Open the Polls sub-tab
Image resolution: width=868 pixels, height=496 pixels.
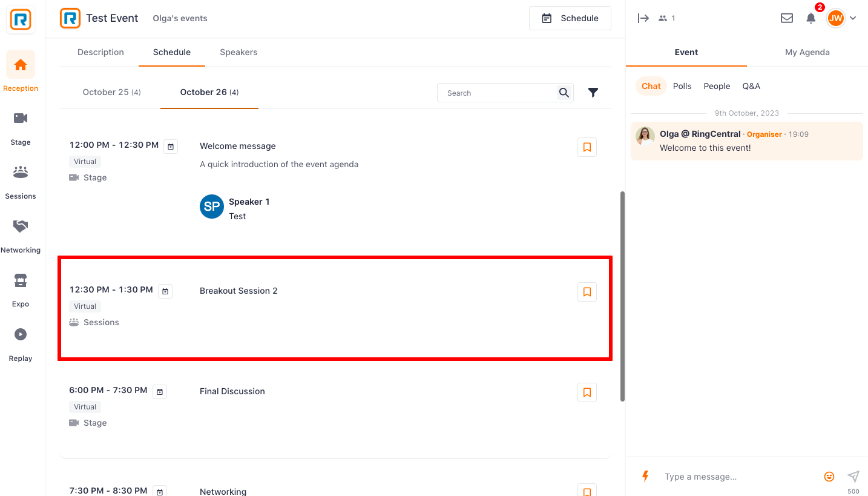[x=682, y=86]
